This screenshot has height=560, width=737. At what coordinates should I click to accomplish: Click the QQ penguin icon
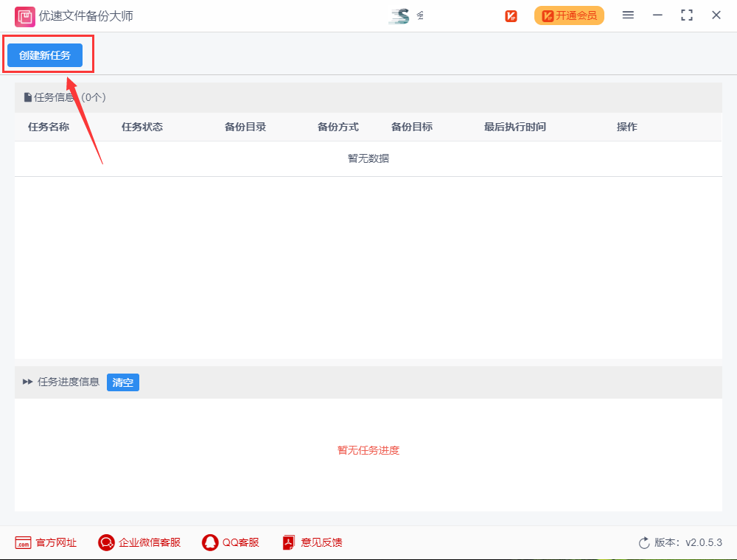[x=210, y=542]
